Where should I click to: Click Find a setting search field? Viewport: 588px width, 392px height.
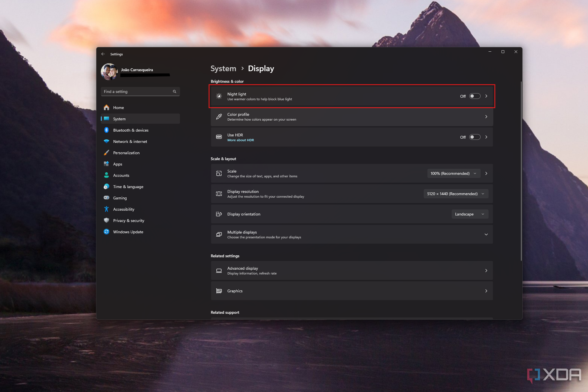coord(139,92)
